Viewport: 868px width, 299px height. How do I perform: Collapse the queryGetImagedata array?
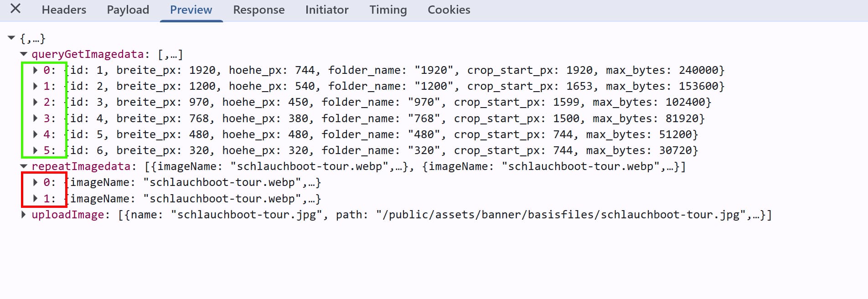[24, 54]
